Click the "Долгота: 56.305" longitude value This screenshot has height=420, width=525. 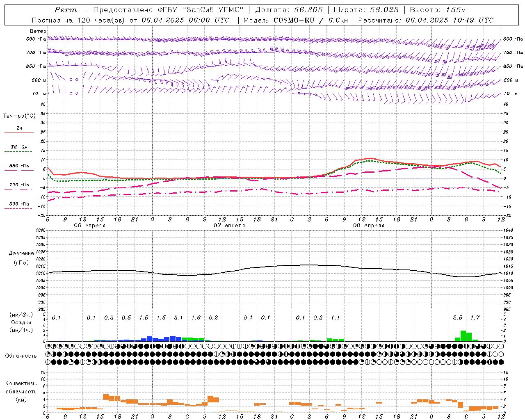(x=289, y=10)
